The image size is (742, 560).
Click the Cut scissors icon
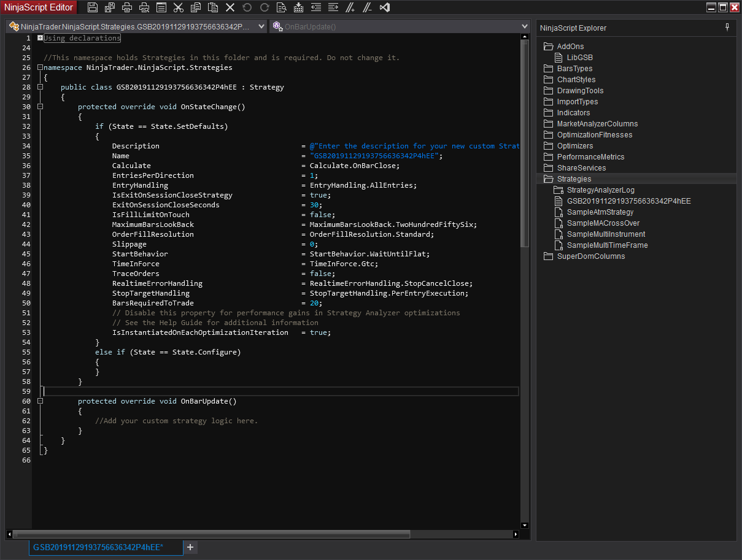click(x=179, y=7)
